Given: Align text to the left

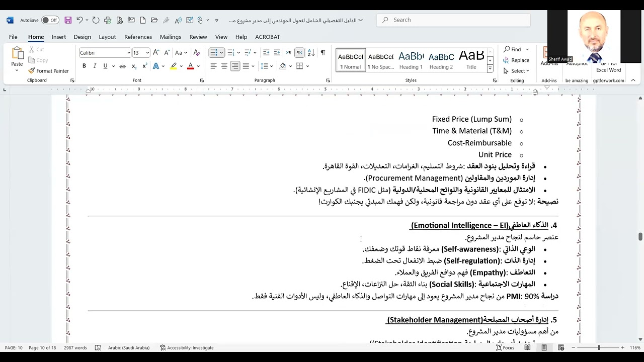Looking at the screenshot, I should tap(213, 66).
